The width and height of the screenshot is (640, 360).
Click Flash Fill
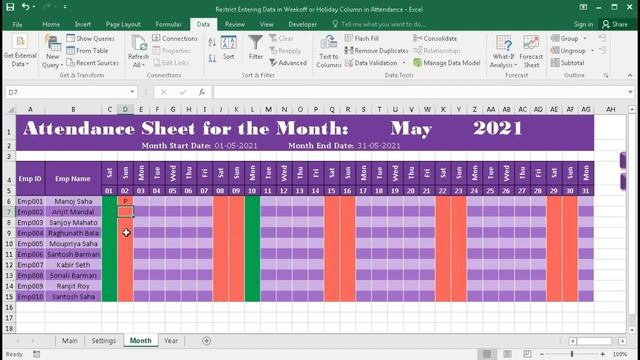pos(362,38)
